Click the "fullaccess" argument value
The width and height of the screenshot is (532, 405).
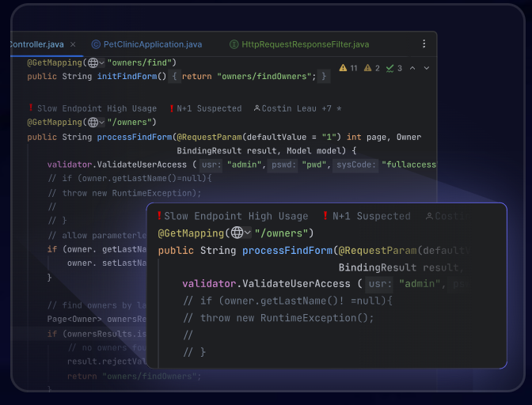click(x=408, y=165)
